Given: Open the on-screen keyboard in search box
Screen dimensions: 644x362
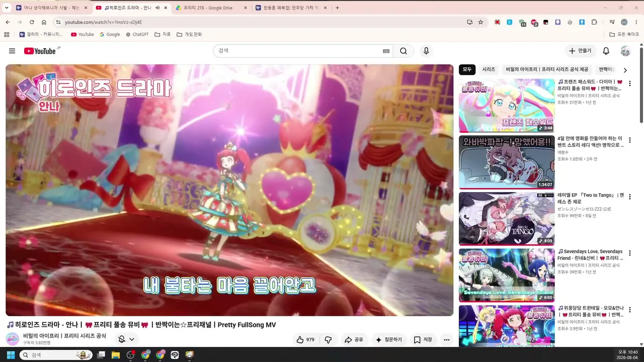Looking at the screenshot, I should click(x=386, y=51).
